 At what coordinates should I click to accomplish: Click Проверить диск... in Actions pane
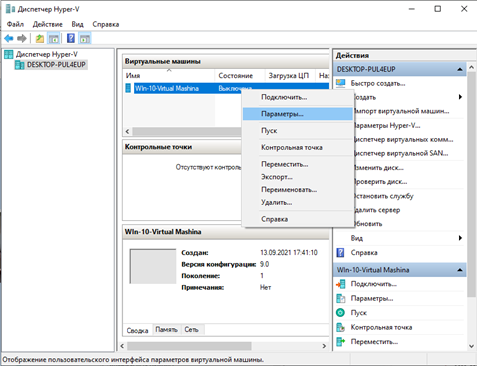pos(380,182)
